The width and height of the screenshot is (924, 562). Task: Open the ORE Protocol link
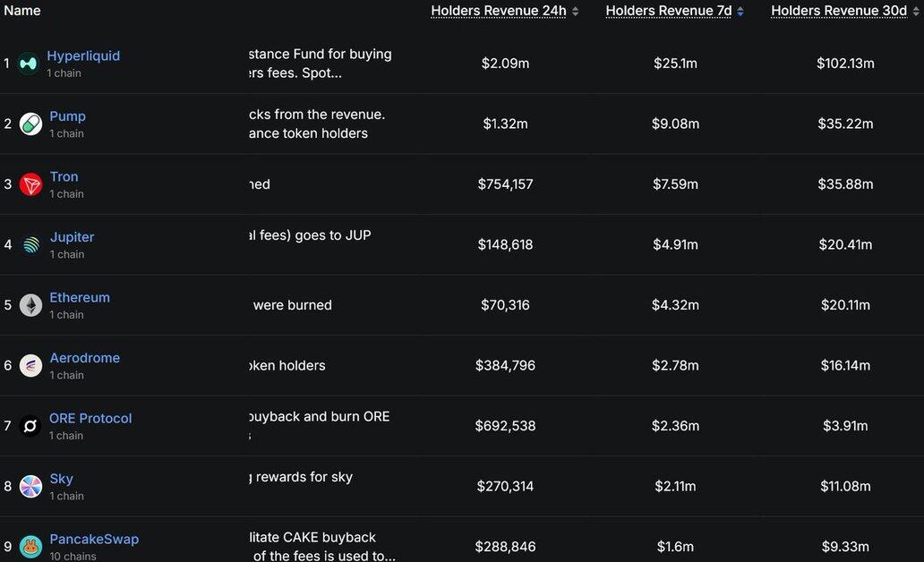coord(90,418)
